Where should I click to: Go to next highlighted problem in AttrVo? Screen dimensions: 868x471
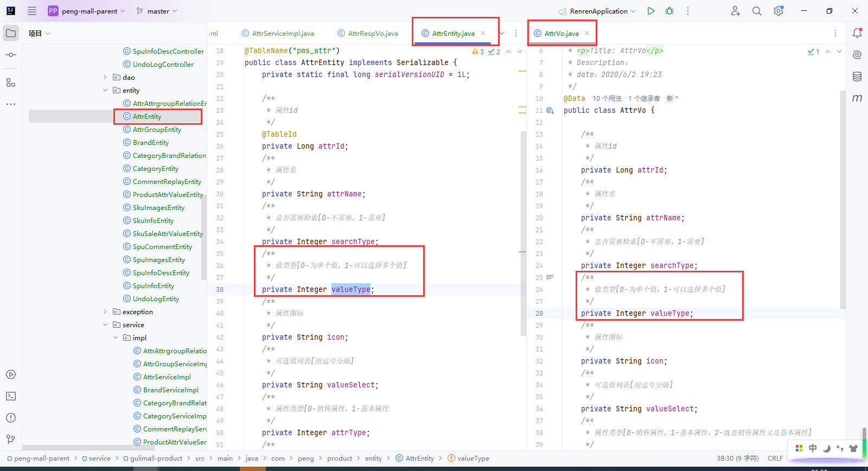click(x=839, y=52)
